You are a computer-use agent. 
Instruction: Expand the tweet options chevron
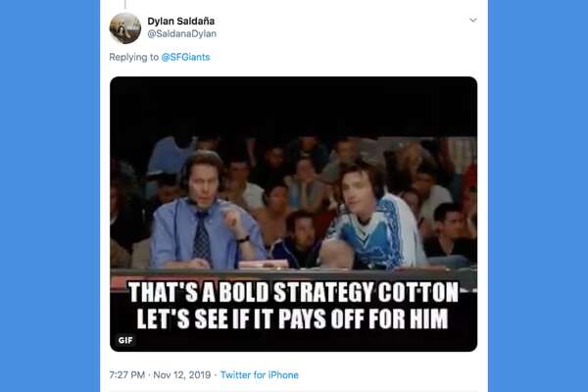(x=473, y=20)
